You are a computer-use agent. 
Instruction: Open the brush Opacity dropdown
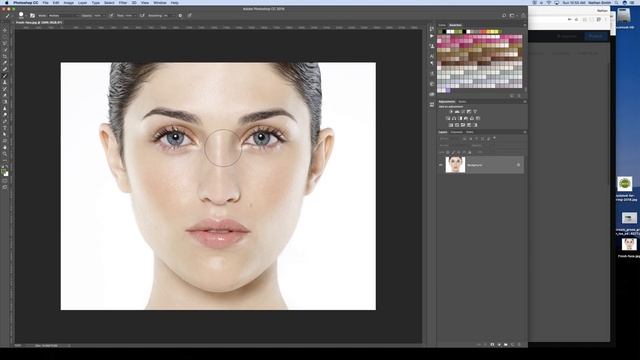click(99, 16)
